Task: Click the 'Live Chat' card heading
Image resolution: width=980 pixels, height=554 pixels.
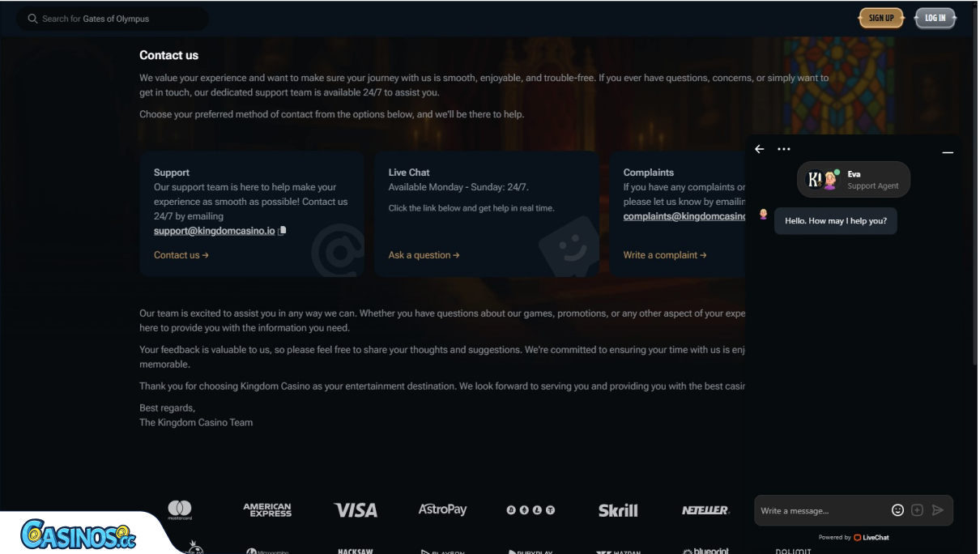Action: tap(409, 173)
